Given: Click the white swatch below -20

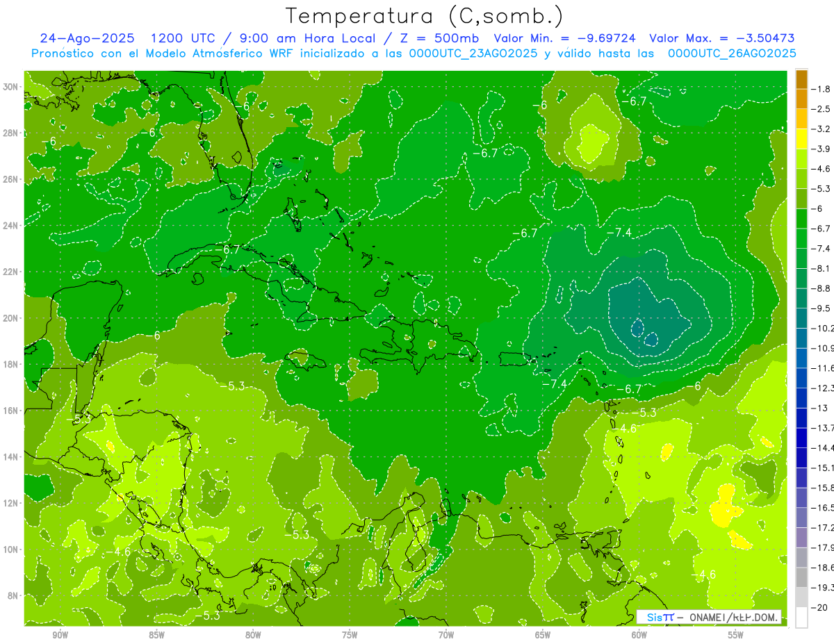Looking at the screenshot, I should pyautogui.click(x=801, y=618).
